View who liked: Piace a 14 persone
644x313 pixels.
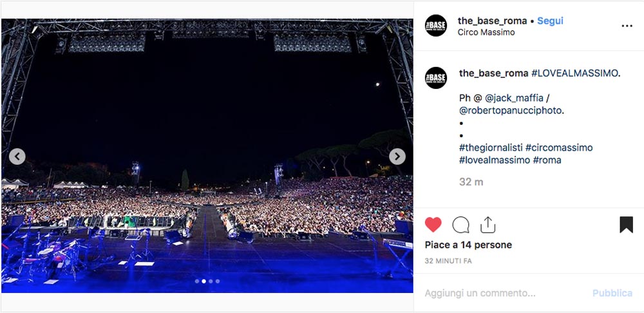click(468, 245)
